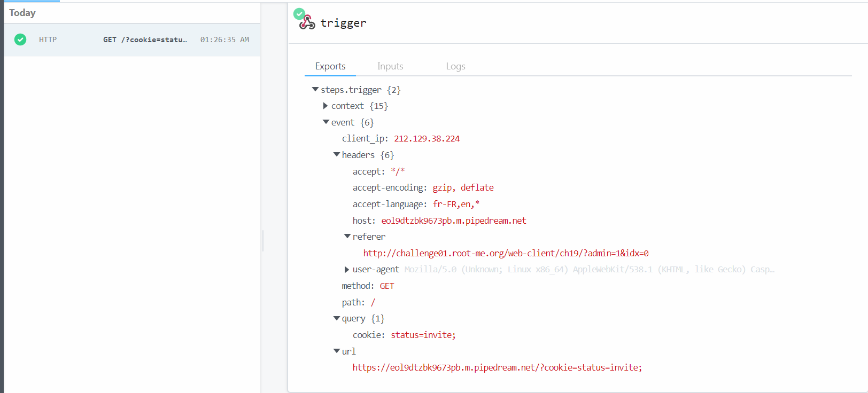Collapse the query {1} node
The height and width of the screenshot is (393, 868).
pyautogui.click(x=337, y=318)
